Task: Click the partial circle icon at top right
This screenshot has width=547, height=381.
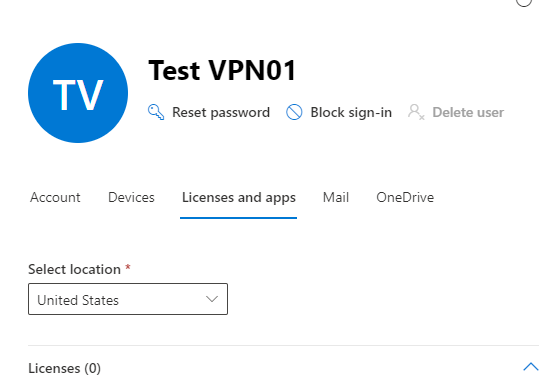Action: pos(524,3)
